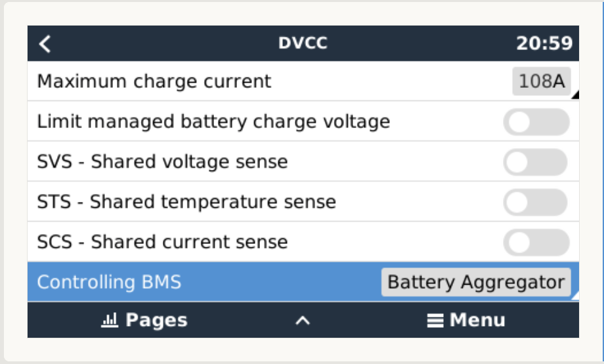604x364 pixels.
Task: Open the Battery Aggregator selection box
Action: pyautogui.click(x=476, y=282)
